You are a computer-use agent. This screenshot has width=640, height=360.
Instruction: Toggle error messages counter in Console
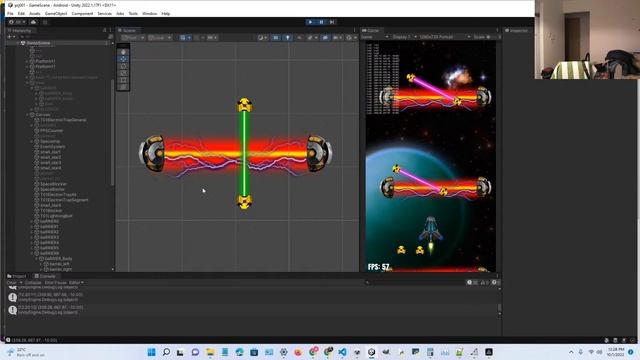(x=496, y=282)
